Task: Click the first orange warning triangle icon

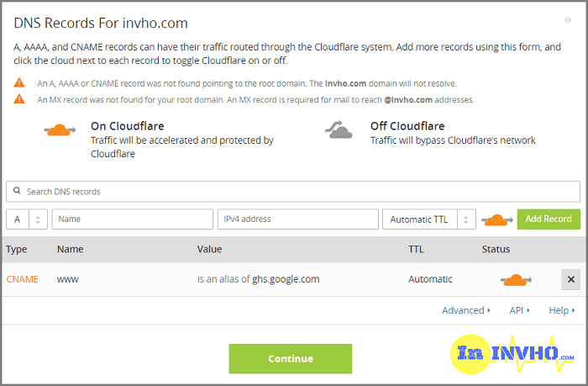Action: click(x=19, y=83)
